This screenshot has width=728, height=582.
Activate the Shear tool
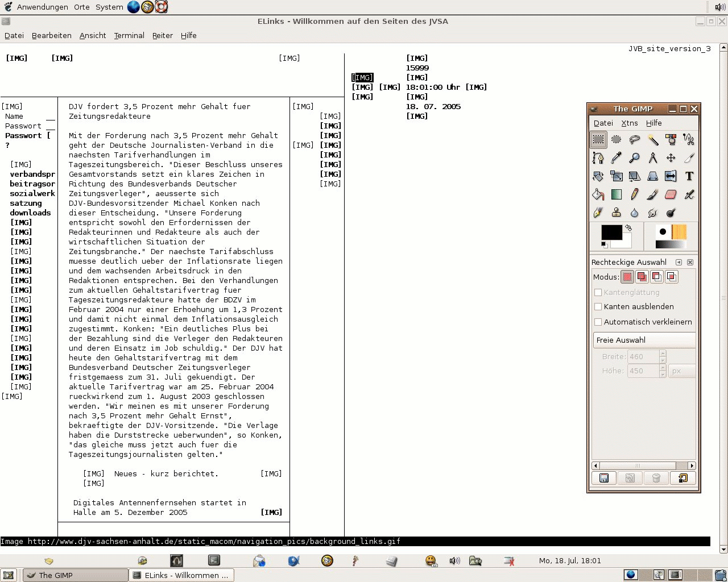(x=635, y=176)
